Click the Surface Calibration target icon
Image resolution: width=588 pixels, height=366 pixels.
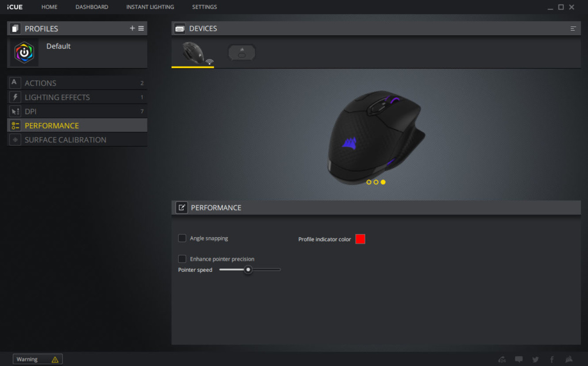[x=15, y=139]
